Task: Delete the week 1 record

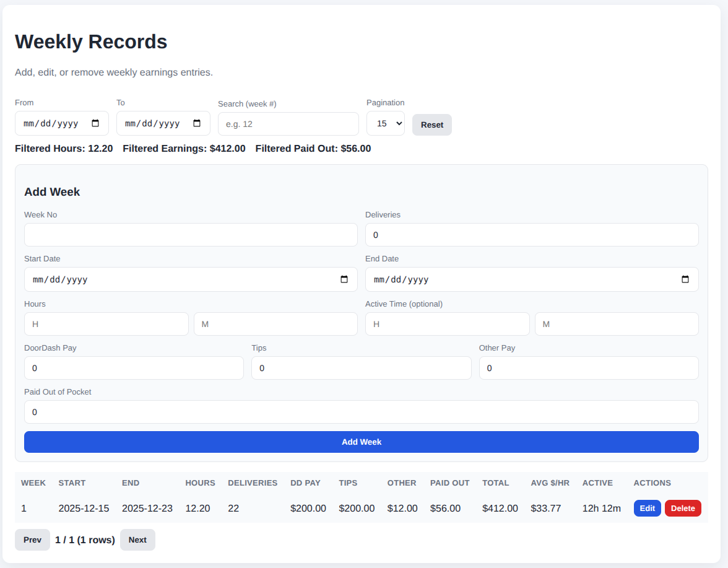Action: (x=683, y=509)
